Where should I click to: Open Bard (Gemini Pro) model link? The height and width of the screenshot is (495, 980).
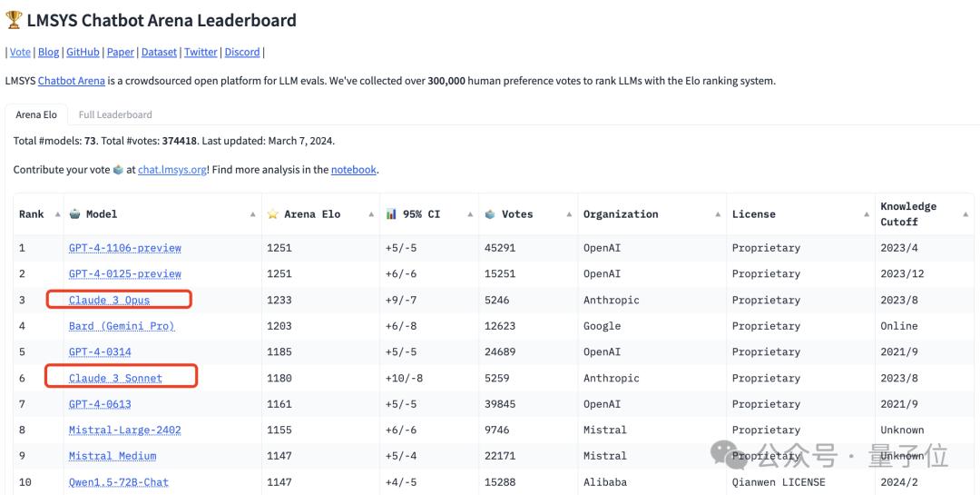coord(122,326)
